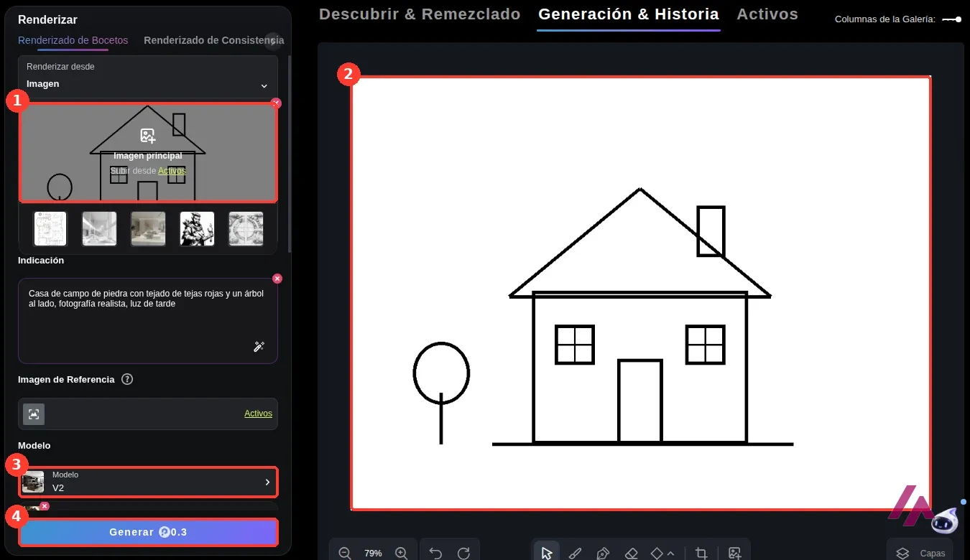Choose the circular garden plan thumbnail
Image resolution: width=970 pixels, height=560 pixels.
pos(246,228)
